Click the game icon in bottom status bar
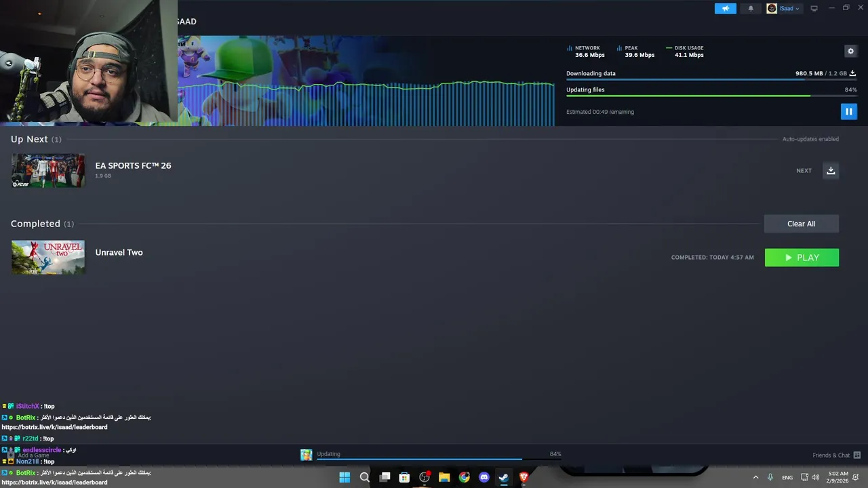The image size is (868, 488). tap(307, 455)
